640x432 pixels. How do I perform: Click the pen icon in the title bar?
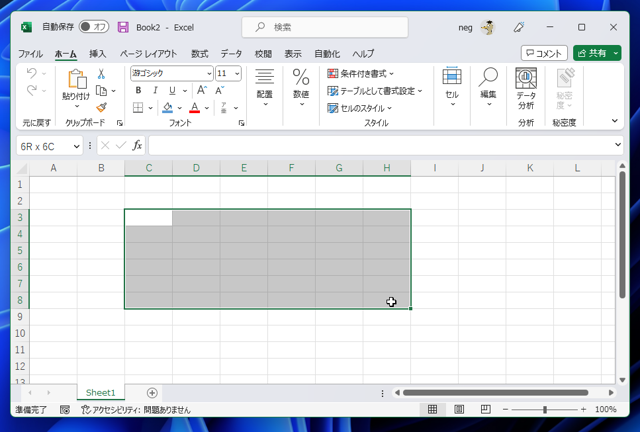(x=519, y=27)
